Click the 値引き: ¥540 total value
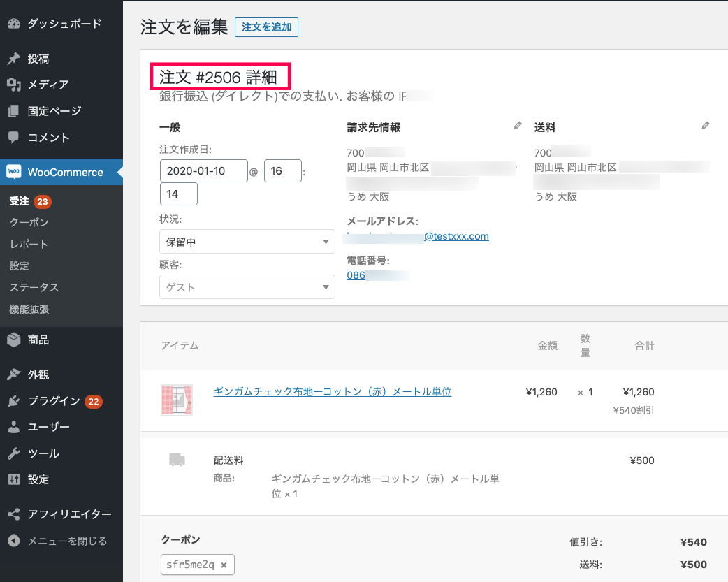Screen dimensions: 728x582 click(694, 542)
